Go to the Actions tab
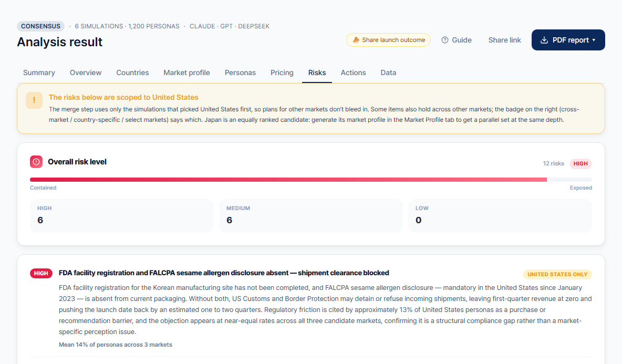Image resolution: width=622 pixels, height=364 pixels. (354, 72)
